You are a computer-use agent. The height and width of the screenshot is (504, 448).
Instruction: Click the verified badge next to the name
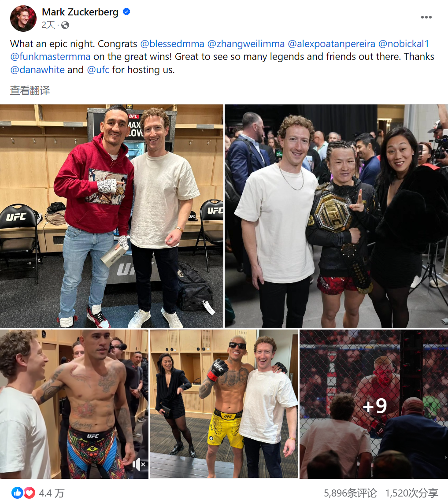coord(126,12)
